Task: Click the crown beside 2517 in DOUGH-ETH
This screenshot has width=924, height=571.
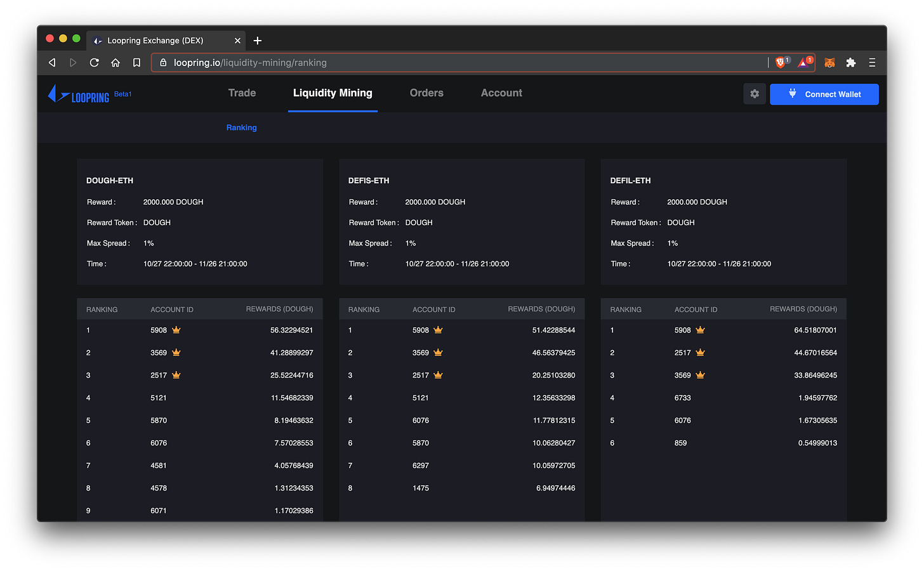Action: (x=176, y=375)
